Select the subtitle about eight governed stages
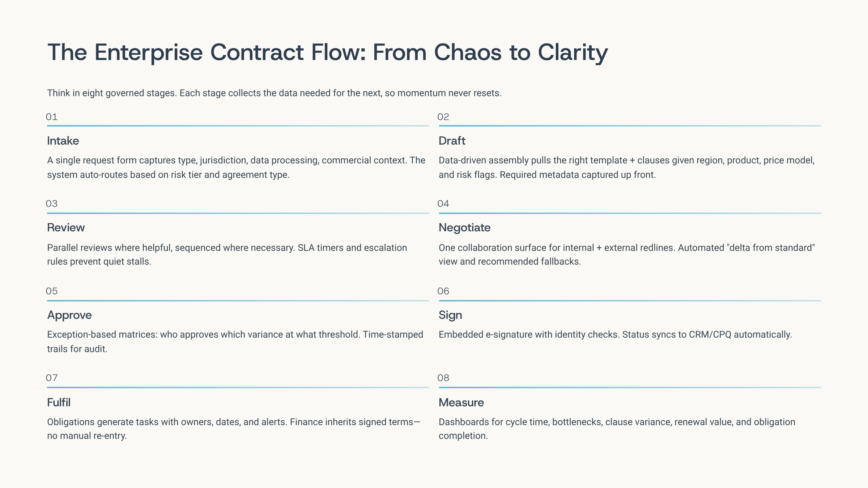The height and width of the screenshot is (488, 868). (x=274, y=93)
